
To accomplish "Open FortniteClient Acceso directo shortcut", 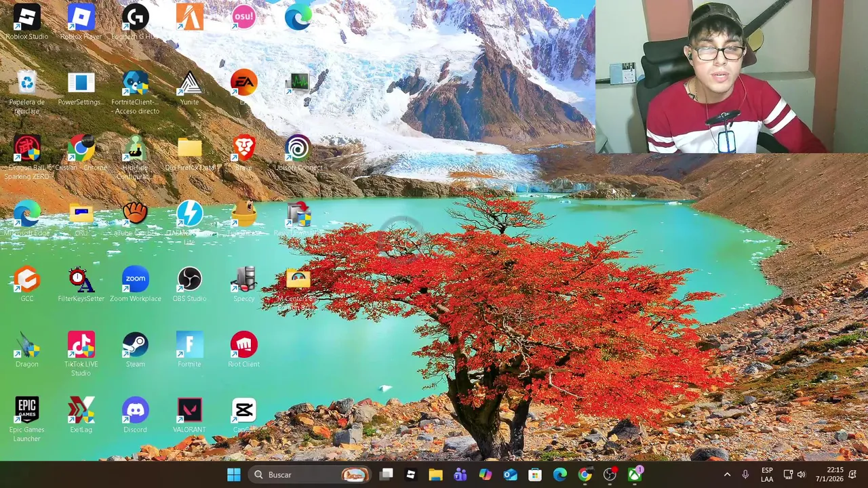I will tap(136, 83).
